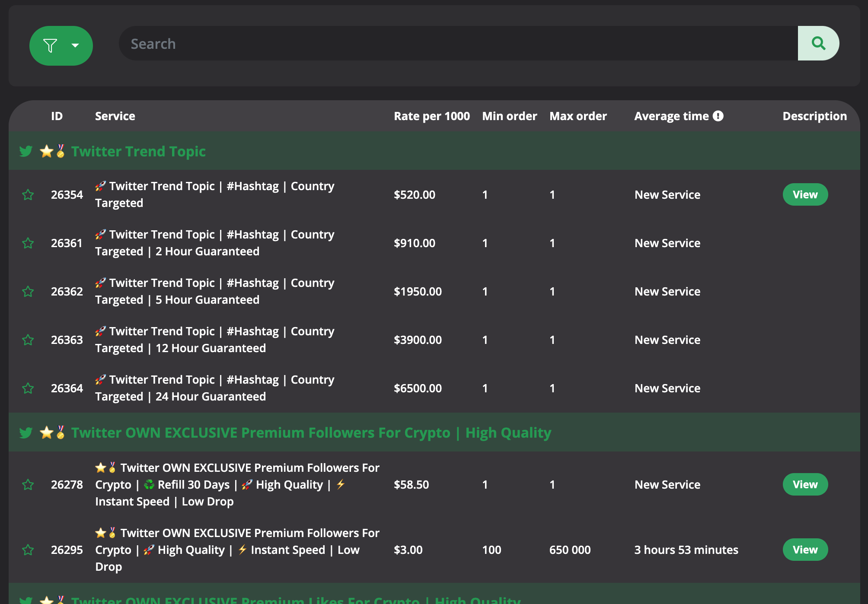Screen dimensions: 868x604
Task: Click the Service column header
Action: 115,116
